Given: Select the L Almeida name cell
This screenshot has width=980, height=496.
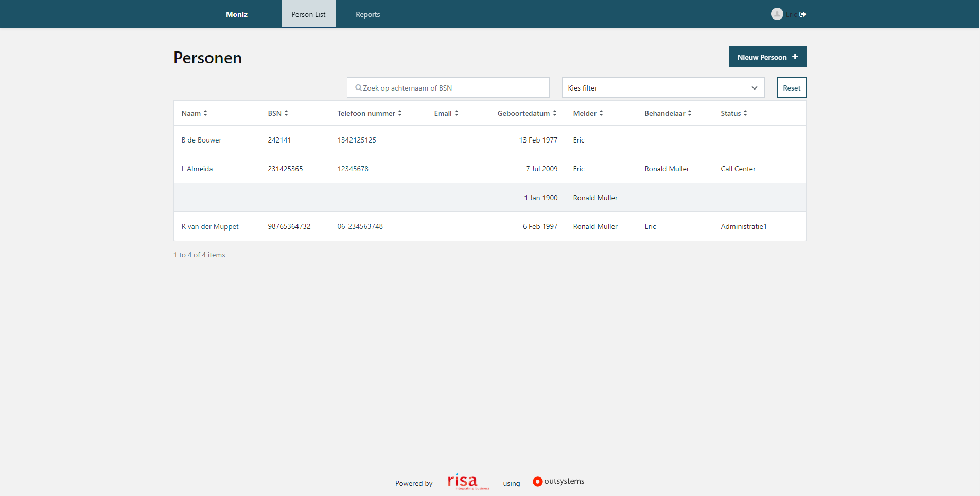Looking at the screenshot, I should click(x=197, y=169).
